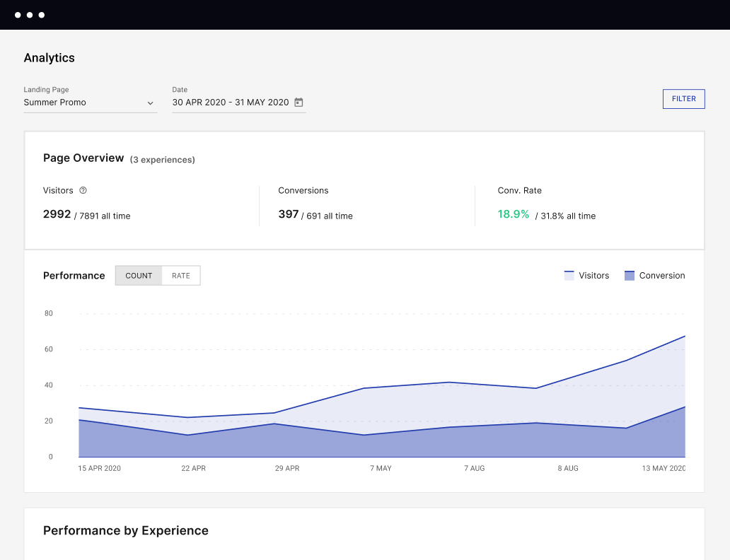730x560 pixels.
Task: Click the "(3 experiences)" label
Action: coord(163,159)
